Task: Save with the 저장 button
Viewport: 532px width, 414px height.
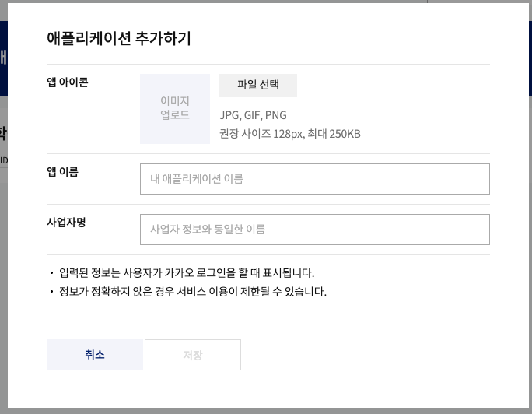Action: click(x=193, y=355)
